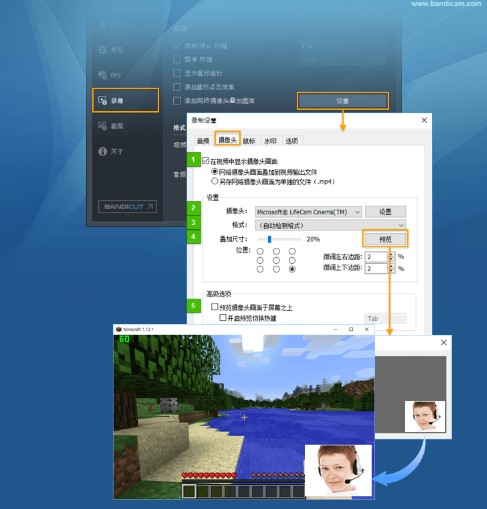Open the BANDICUT link button
Image resolution: width=487 pixels, height=509 pixels.
(x=128, y=207)
